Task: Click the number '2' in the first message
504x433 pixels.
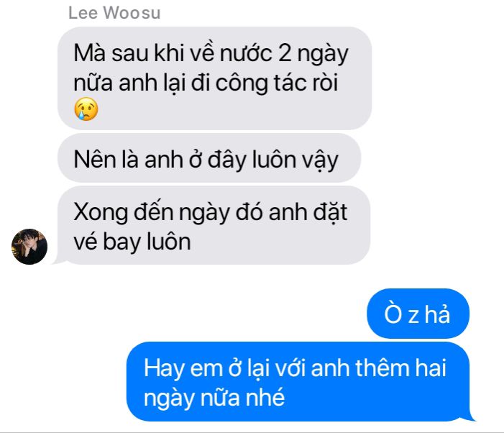Action: tap(285, 53)
